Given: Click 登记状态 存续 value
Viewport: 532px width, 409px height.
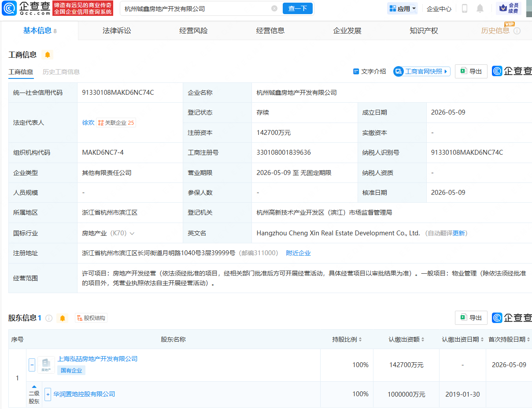Looking at the screenshot, I should coord(262,113).
